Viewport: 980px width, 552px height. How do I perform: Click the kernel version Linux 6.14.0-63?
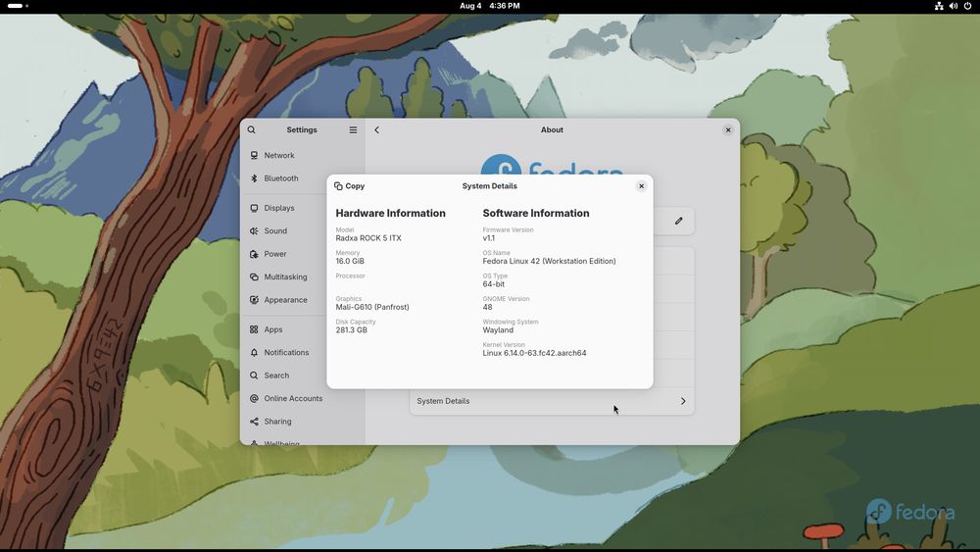coord(534,353)
